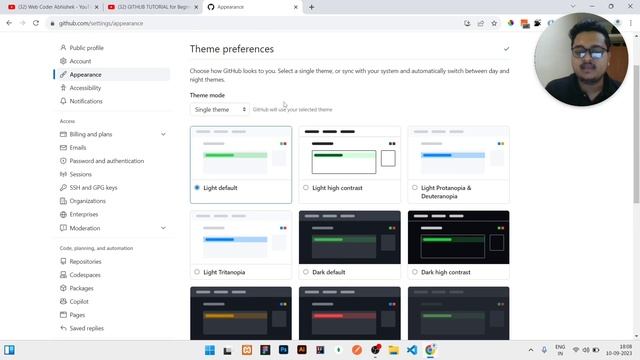Click the Light high contrast theme preview
This screenshot has width=640, height=360.
click(350, 153)
